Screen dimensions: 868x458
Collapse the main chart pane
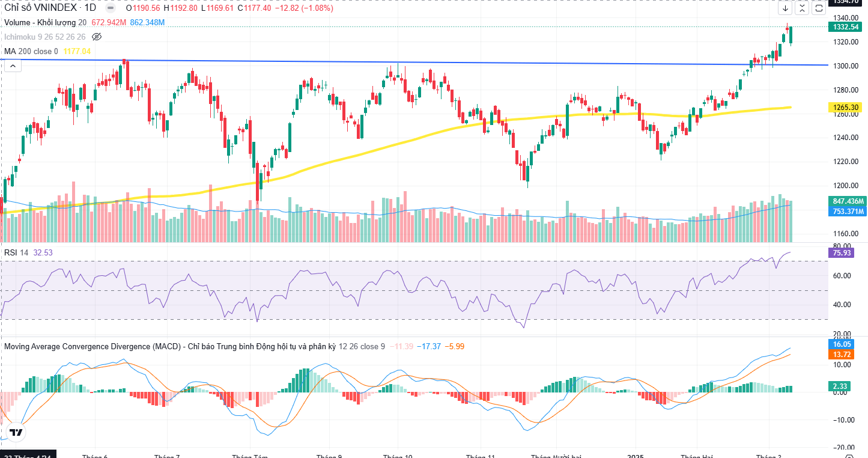tap(802, 8)
